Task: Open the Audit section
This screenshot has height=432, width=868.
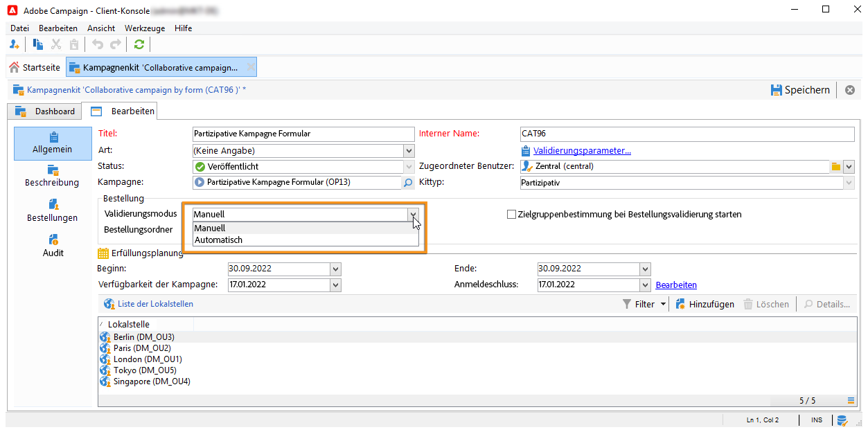Action: pos(53,246)
